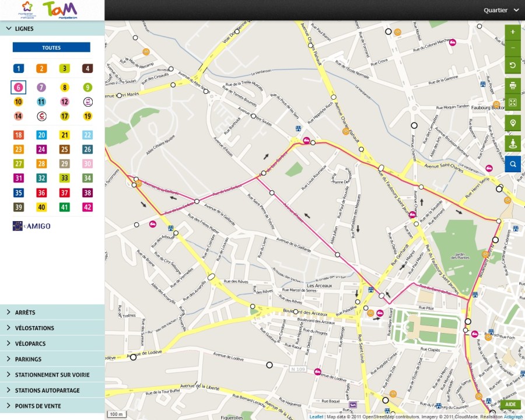Open the blue map search tool

click(x=513, y=164)
